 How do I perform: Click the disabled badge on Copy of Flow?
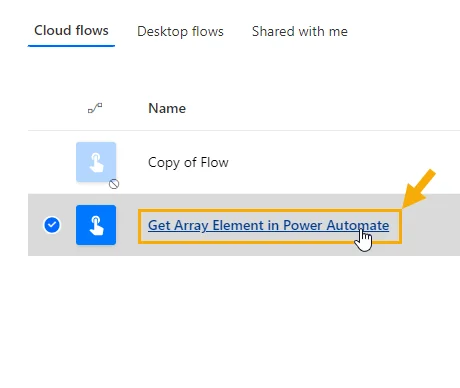click(114, 184)
